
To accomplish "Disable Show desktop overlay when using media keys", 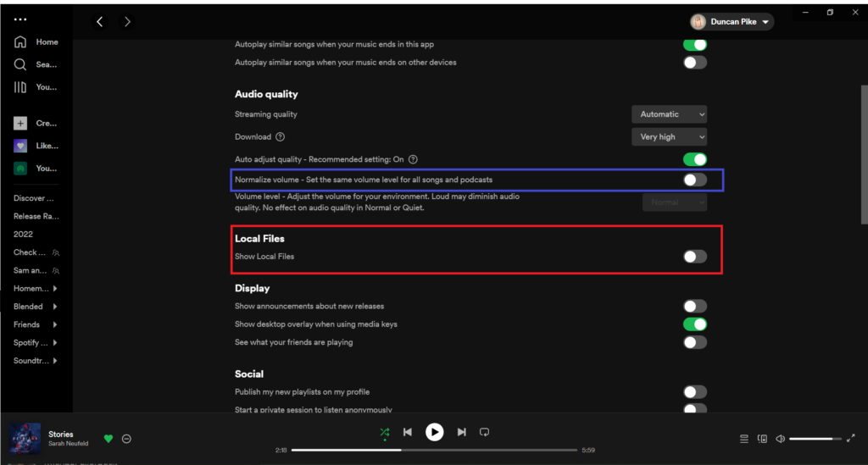I will [x=694, y=324].
